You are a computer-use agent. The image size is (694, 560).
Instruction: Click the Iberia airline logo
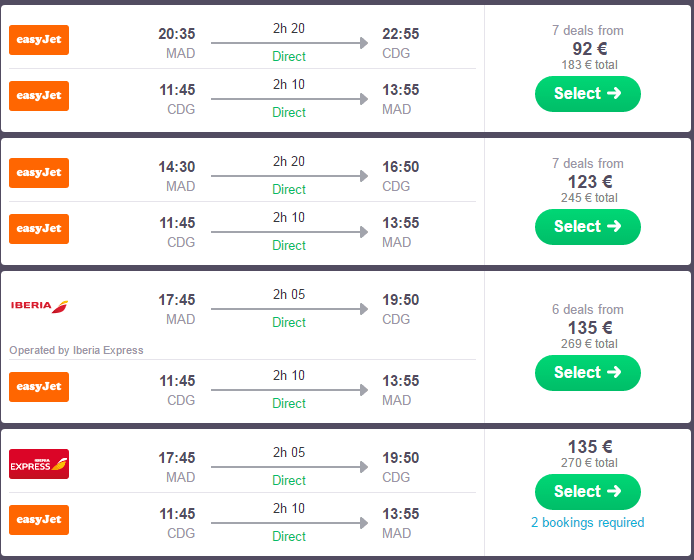click(40, 306)
